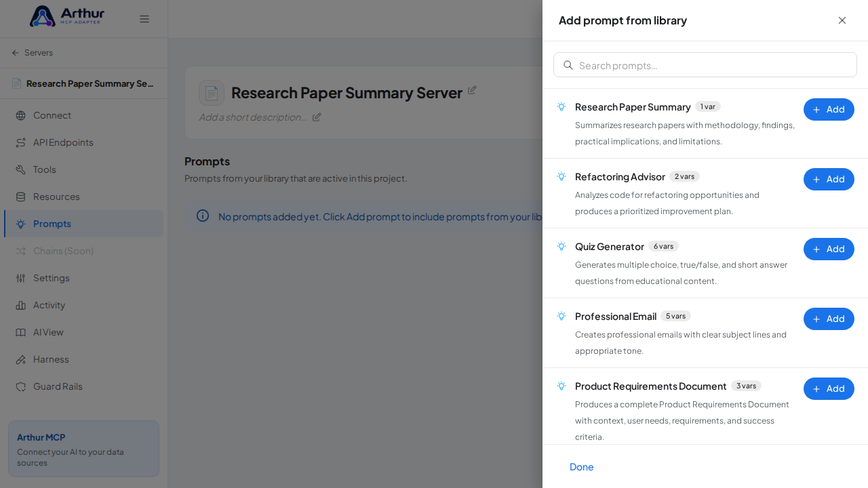Select the Quiz Generator prompt title
868x488 pixels.
click(610, 246)
